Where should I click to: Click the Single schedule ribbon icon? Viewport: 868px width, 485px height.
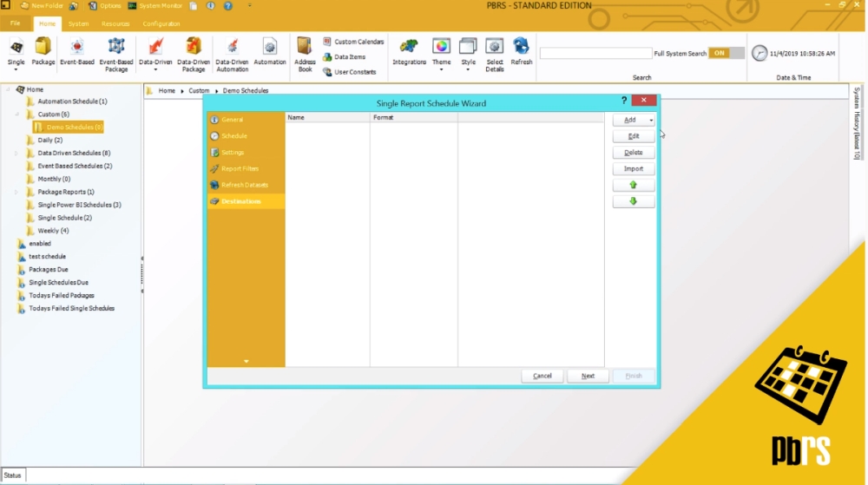click(x=16, y=49)
